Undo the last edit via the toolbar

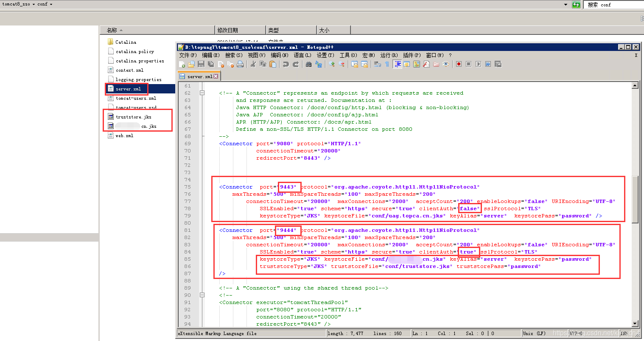click(x=286, y=64)
